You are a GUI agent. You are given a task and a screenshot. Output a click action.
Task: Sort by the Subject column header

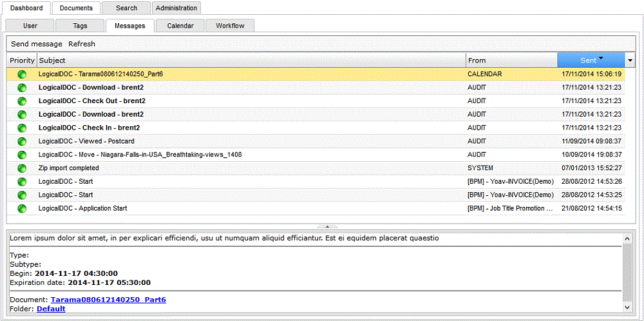click(x=251, y=61)
